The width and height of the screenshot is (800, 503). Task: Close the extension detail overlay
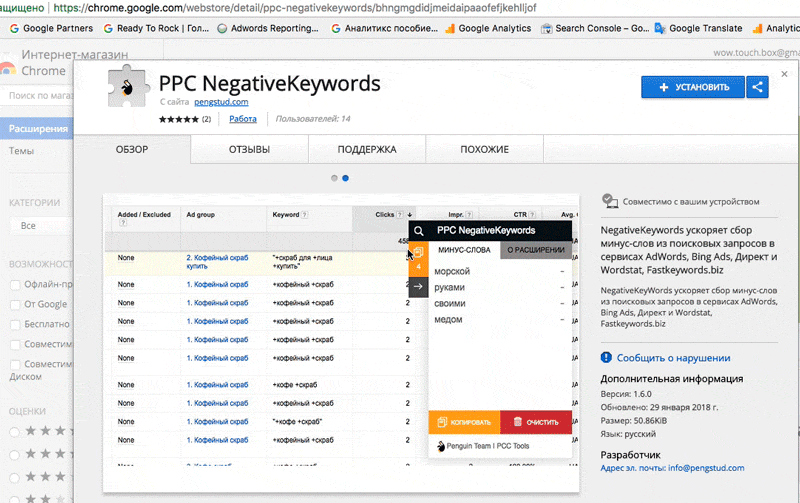tap(784, 74)
